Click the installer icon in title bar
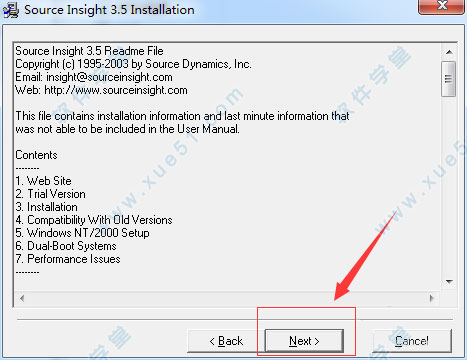This screenshot has width=467, height=360. pos(11,10)
